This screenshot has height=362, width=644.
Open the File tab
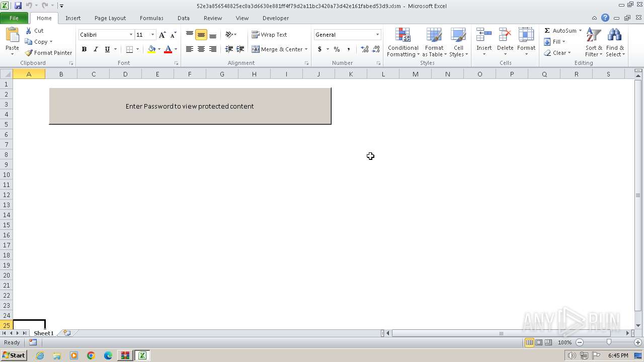14,18
